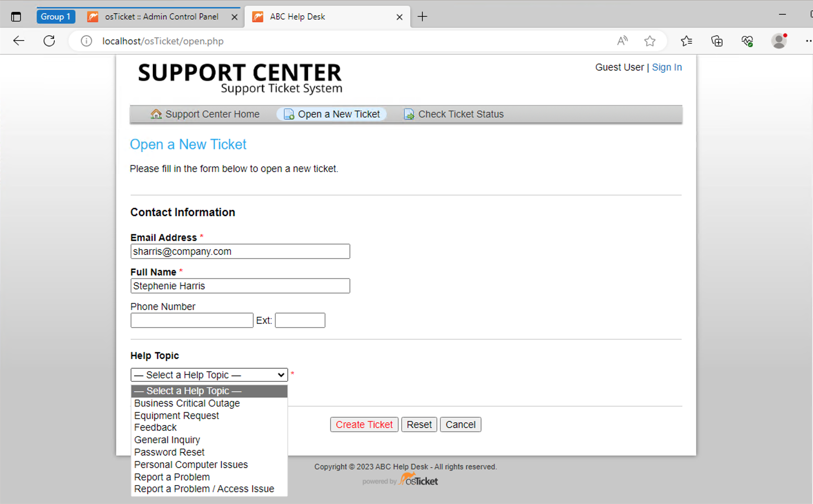This screenshot has height=504, width=813.
Task: Click the browser back arrow
Action: (x=19, y=41)
